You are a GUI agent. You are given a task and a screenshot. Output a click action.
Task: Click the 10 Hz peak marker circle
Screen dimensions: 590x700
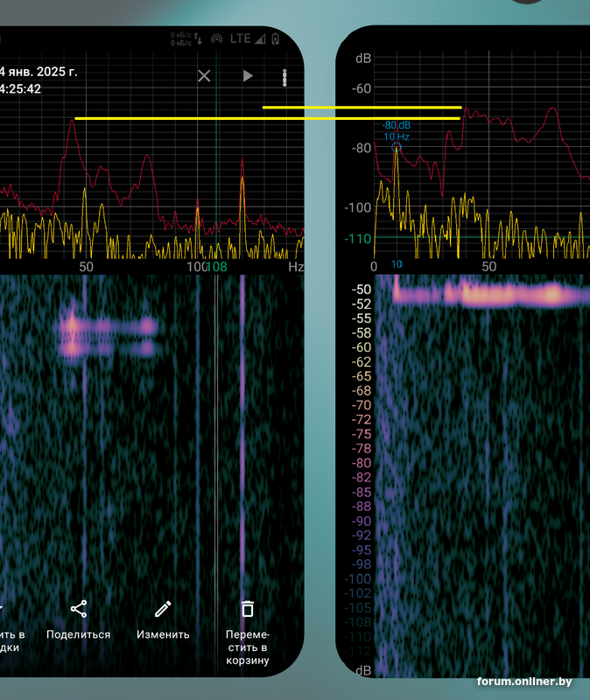(397, 147)
